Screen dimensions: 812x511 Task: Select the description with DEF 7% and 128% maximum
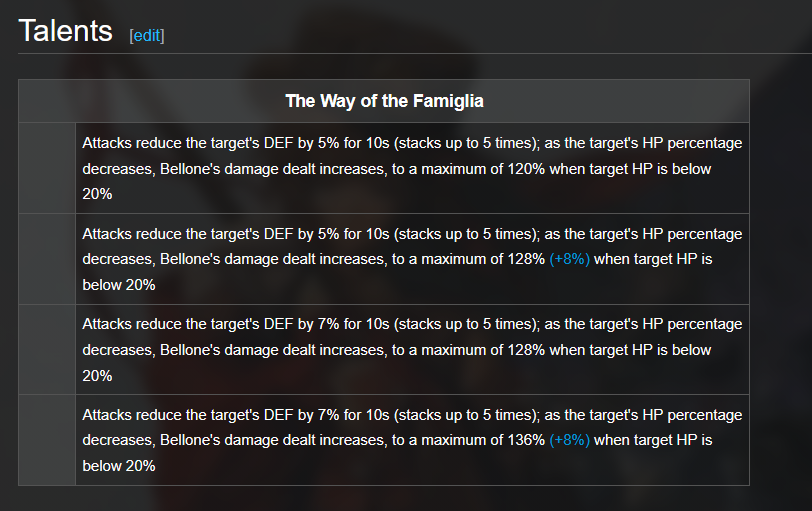pyautogui.click(x=412, y=349)
